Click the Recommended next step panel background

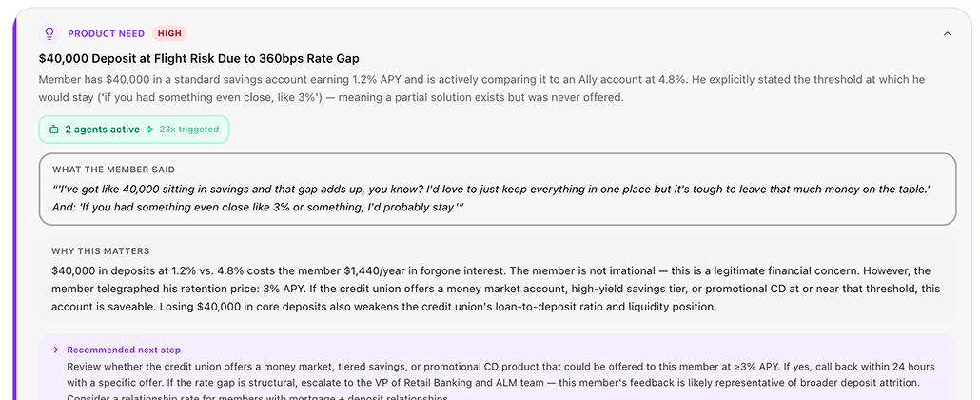tap(666, 349)
